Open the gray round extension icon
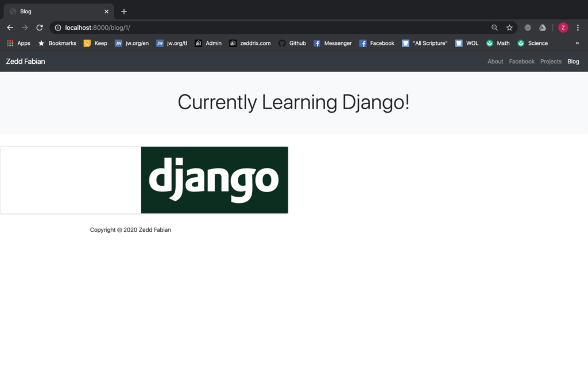This screenshot has width=588, height=368. [x=528, y=28]
